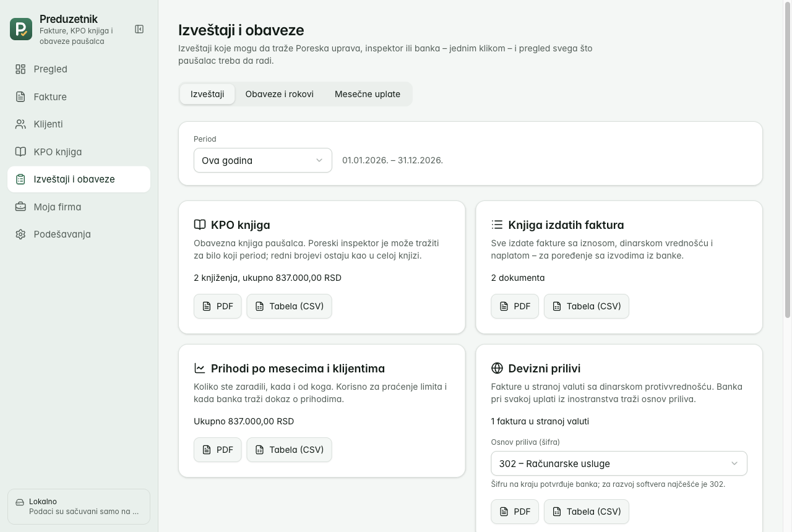Image resolution: width=792 pixels, height=532 pixels.
Task: Download Devizni prilivi PDF
Action: (515, 512)
